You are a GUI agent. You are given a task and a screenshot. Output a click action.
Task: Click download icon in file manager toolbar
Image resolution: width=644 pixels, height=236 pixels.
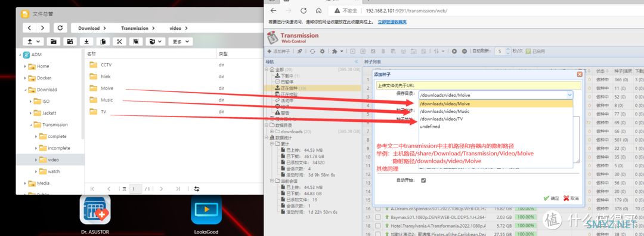[x=86, y=42]
